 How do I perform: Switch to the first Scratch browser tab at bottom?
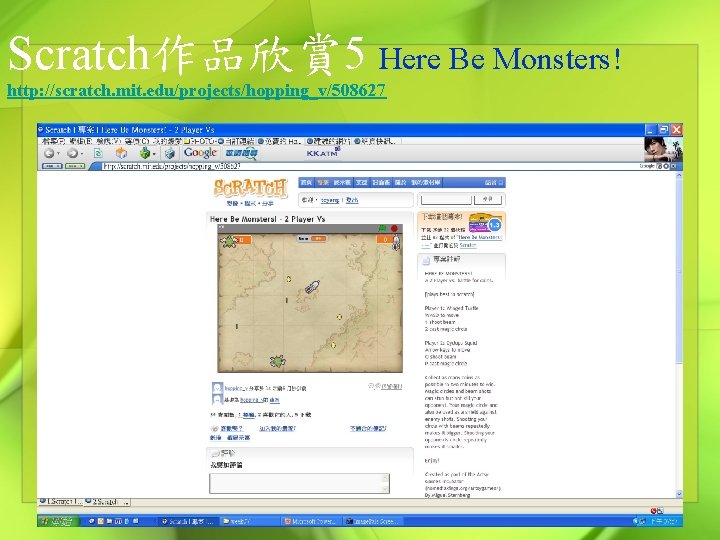(x=61, y=502)
